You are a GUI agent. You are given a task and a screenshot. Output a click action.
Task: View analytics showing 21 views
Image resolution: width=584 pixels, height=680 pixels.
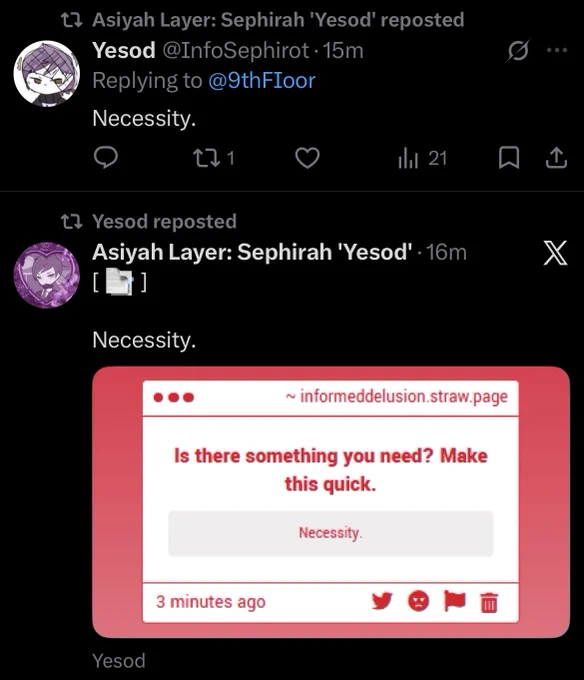(422, 158)
